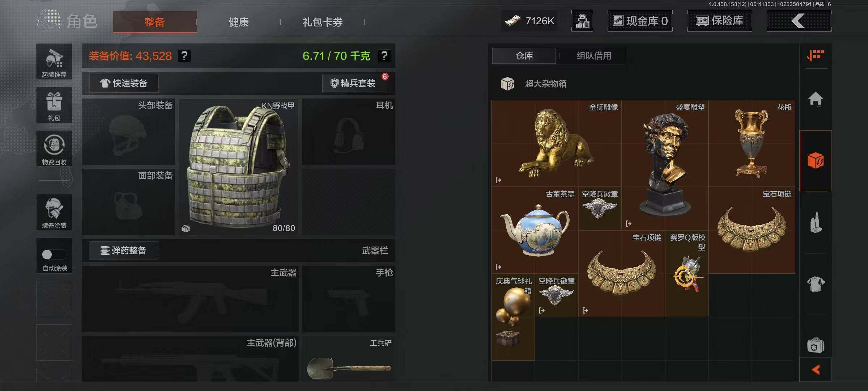The height and width of the screenshot is (391, 868).
Task: Switch to the 组队借用 tab
Action: (594, 56)
